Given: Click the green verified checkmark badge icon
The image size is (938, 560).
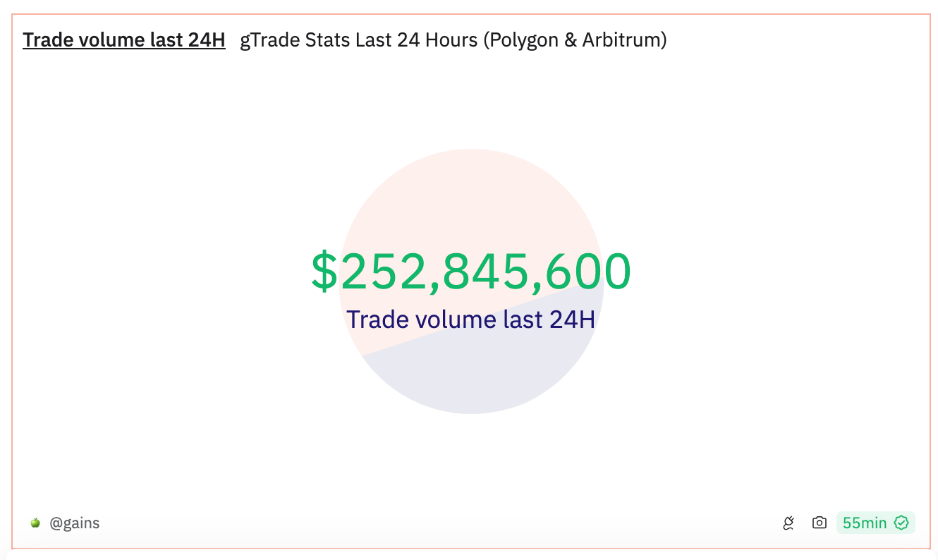Looking at the screenshot, I should 901,523.
